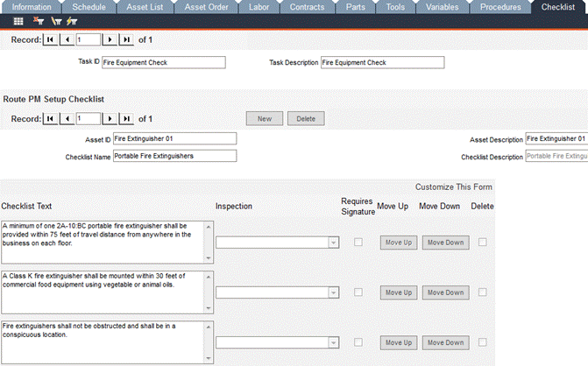This screenshot has height=366, width=588.
Task: Tick Delete checkbox for Class K extinguisher row
Action: click(483, 292)
